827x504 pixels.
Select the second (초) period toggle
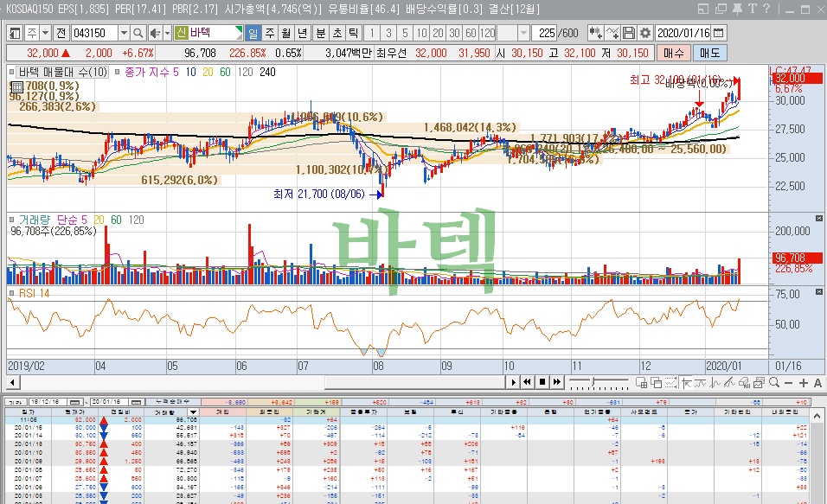pyautogui.click(x=337, y=33)
